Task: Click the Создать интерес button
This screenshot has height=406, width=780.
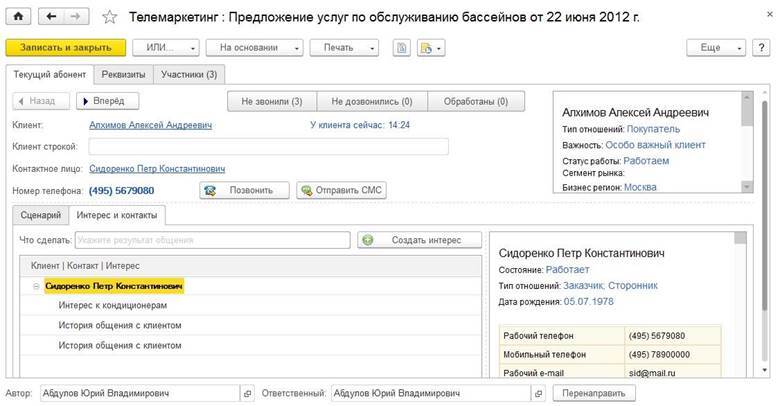Action: pyautogui.click(x=419, y=240)
